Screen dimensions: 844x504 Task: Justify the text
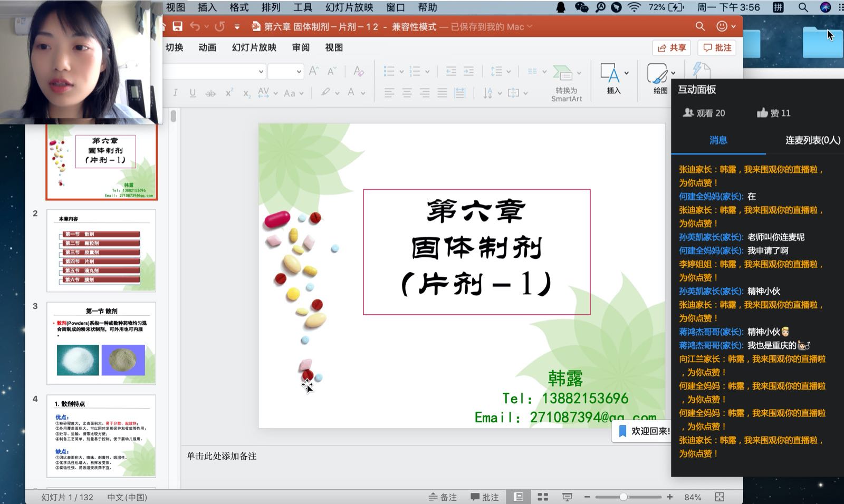tap(443, 93)
